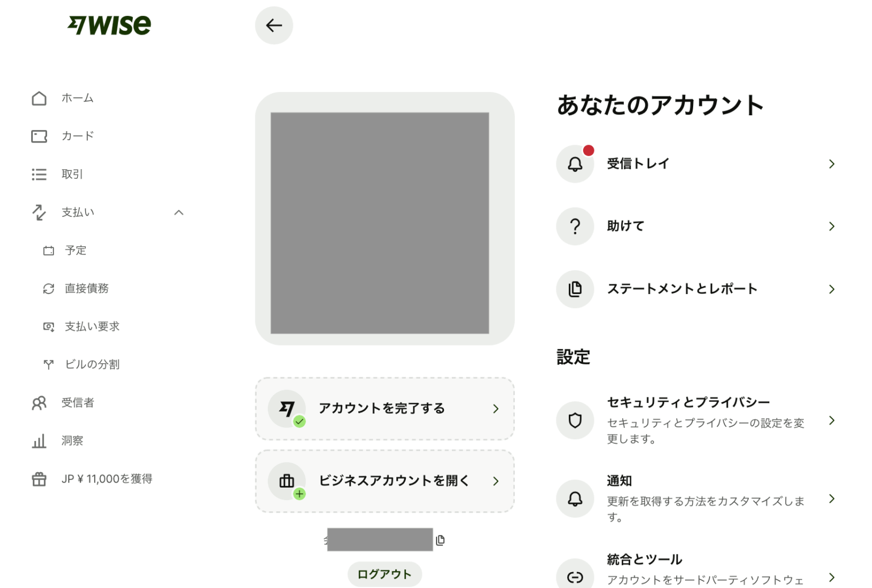Image resolution: width=872 pixels, height=588 pixels.
Task: Open the ステートメントとレポート documents icon
Action: click(575, 289)
